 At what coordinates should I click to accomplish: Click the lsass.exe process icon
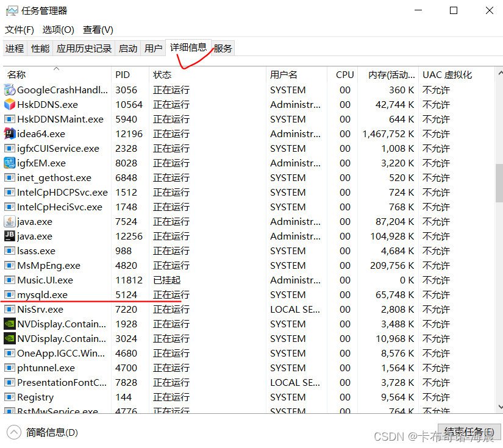[10, 251]
